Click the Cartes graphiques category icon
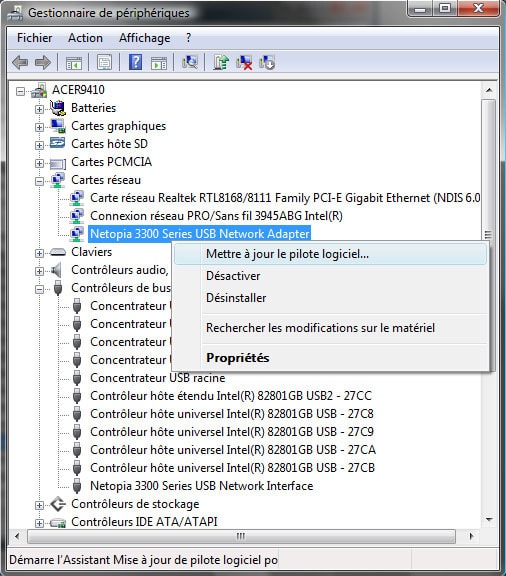506x576 pixels. tap(58, 126)
